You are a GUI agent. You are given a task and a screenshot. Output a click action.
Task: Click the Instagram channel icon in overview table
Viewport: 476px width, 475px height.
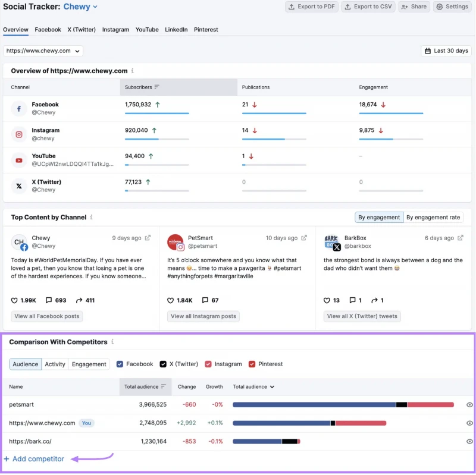(19, 134)
